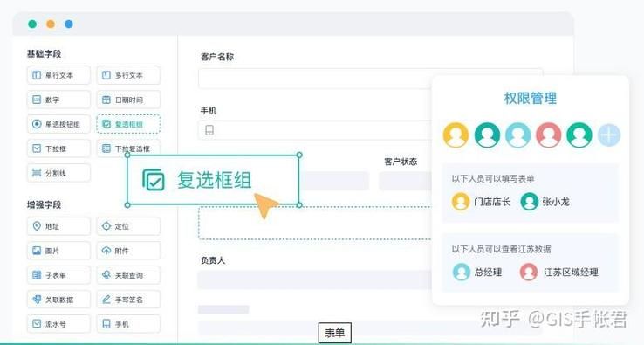644x345 pixels.
Task: Focus the 手机 input field
Action: [315, 130]
